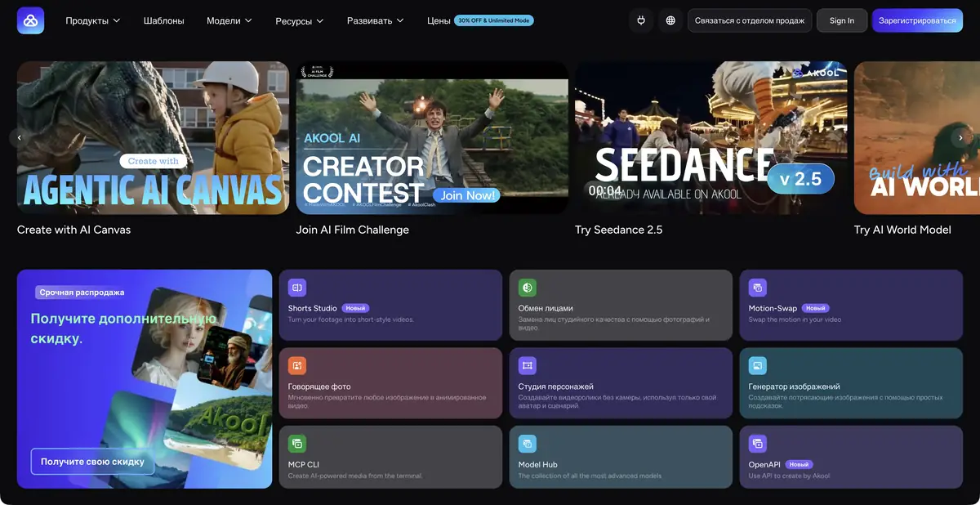
Task: Open the globe language selector icon
Action: 670,20
